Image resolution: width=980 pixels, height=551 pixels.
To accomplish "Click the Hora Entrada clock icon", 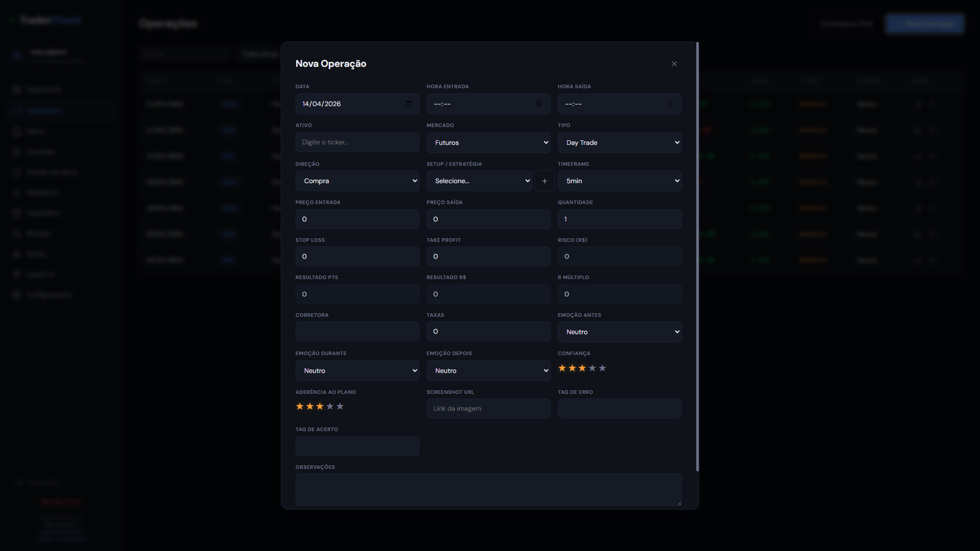I will click(x=538, y=104).
